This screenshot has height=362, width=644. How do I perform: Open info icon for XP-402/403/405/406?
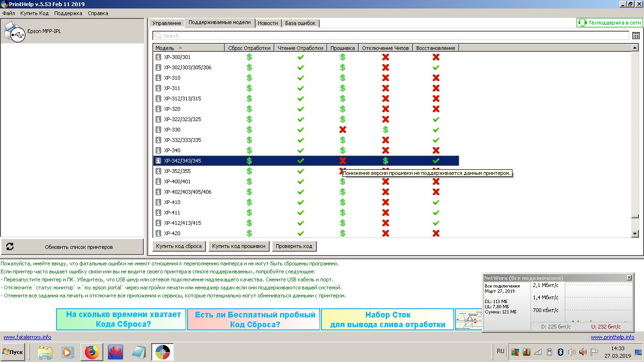[x=158, y=192]
